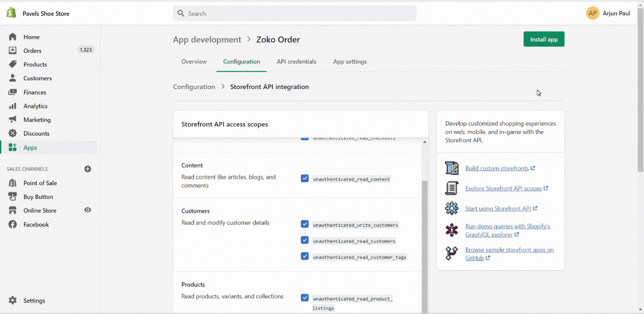Uncheck unauthenticated_write_customers checkbox
Screen dimensions: 644x314
tap(304, 224)
